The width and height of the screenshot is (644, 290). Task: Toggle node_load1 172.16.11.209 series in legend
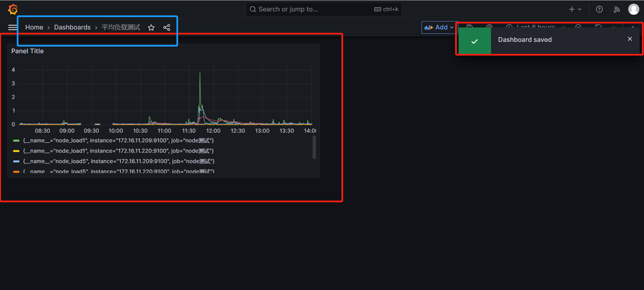(x=118, y=141)
